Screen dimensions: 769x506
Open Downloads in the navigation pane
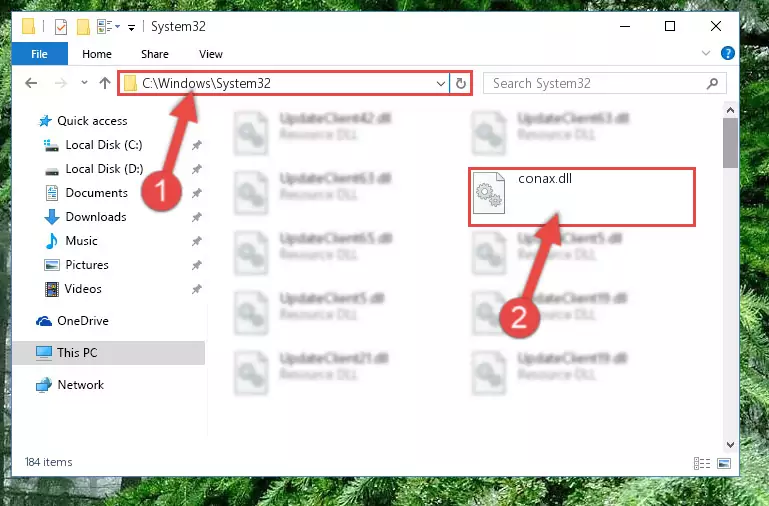pyautogui.click(x=96, y=217)
